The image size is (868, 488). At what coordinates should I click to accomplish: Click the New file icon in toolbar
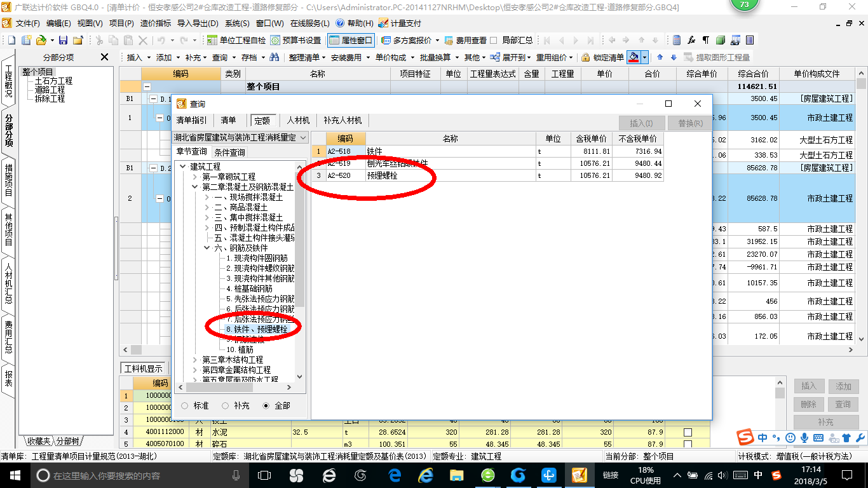tap(11, 40)
